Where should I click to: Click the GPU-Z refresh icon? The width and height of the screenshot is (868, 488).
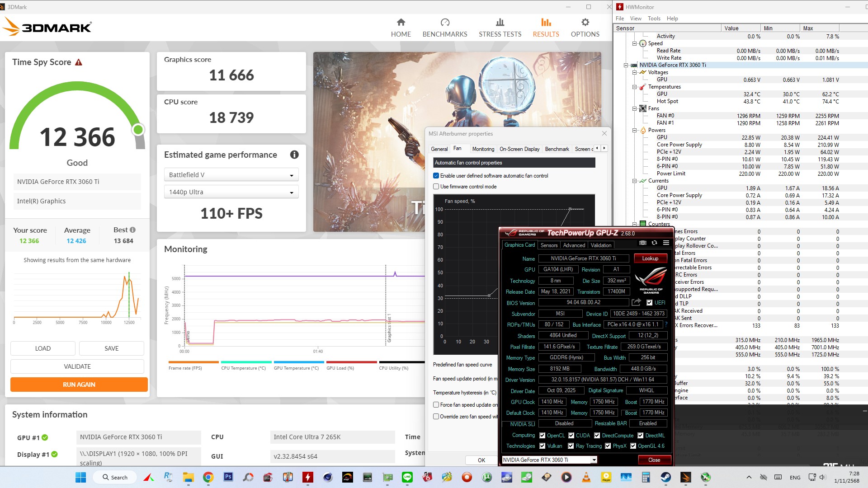coord(654,243)
